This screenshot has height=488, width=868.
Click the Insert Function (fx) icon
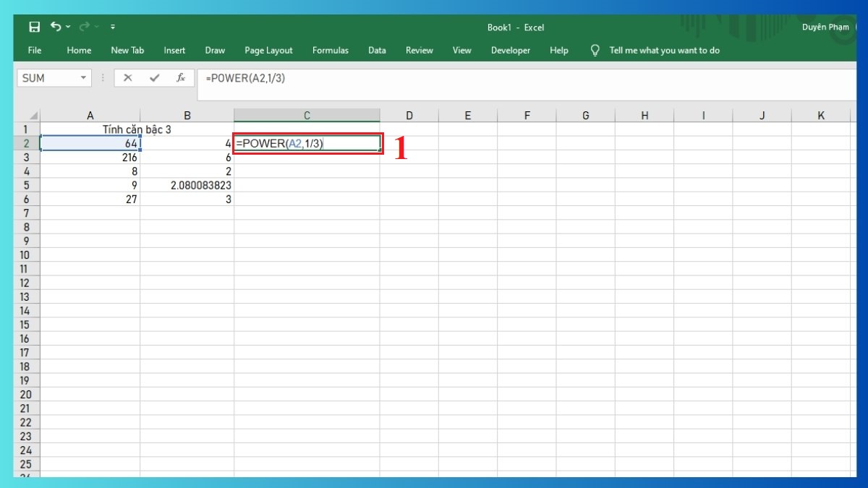point(180,77)
